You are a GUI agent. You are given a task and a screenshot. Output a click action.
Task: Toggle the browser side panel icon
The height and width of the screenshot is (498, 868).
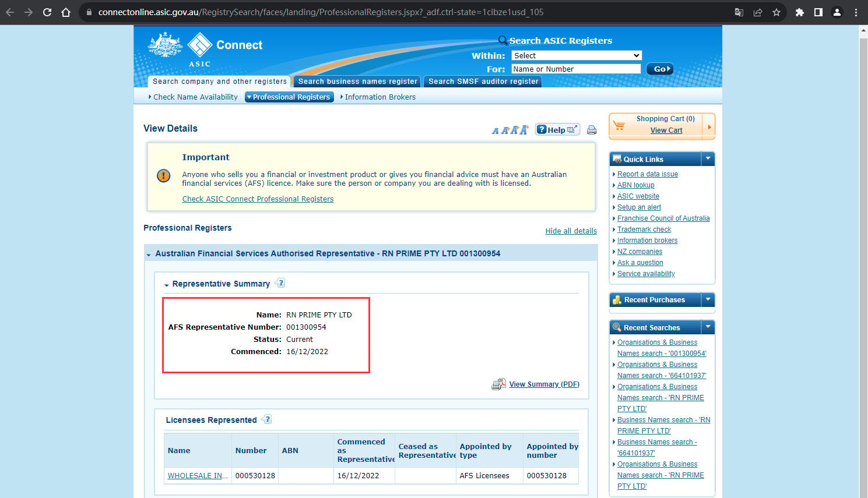coord(818,12)
